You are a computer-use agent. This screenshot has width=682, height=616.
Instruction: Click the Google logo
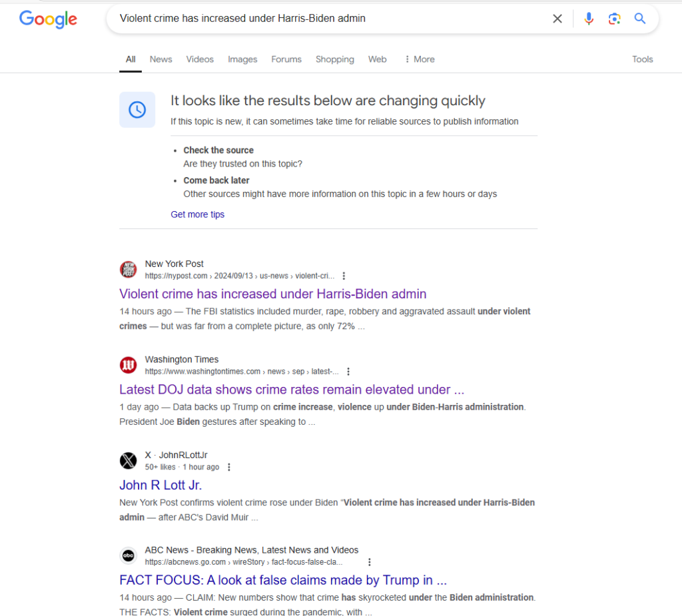pyautogui.click(x=48, y=19)
